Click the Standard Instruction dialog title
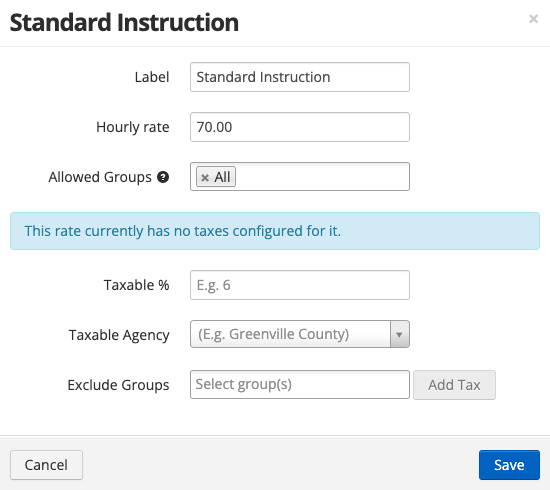 coord(124,22)
